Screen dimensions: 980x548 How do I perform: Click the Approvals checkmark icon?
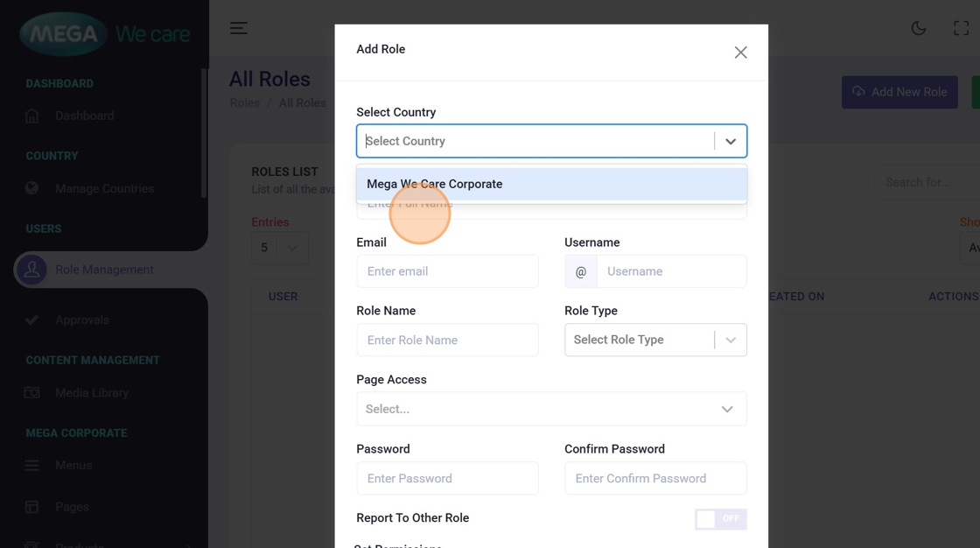point(32,320)
